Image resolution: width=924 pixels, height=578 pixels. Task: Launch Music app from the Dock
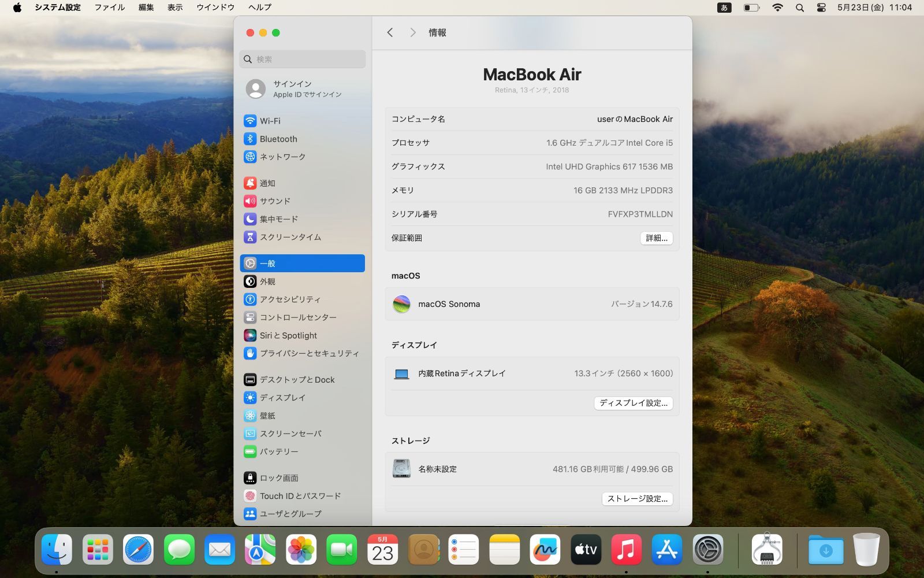pos(627,549)
